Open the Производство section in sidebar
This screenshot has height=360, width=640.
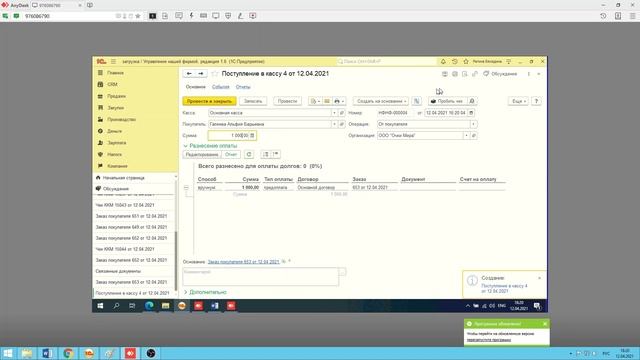pyautogui.click(x=122, y=120)
